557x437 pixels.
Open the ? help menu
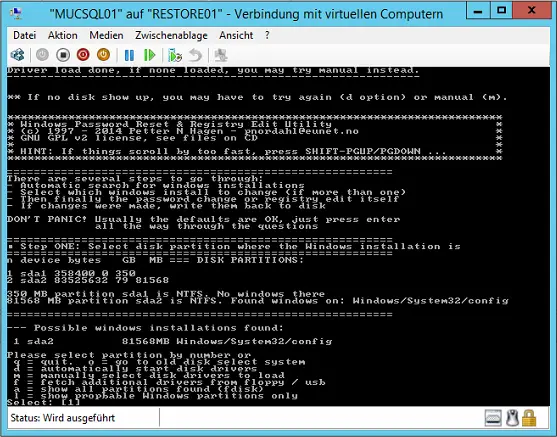[267, 35]
